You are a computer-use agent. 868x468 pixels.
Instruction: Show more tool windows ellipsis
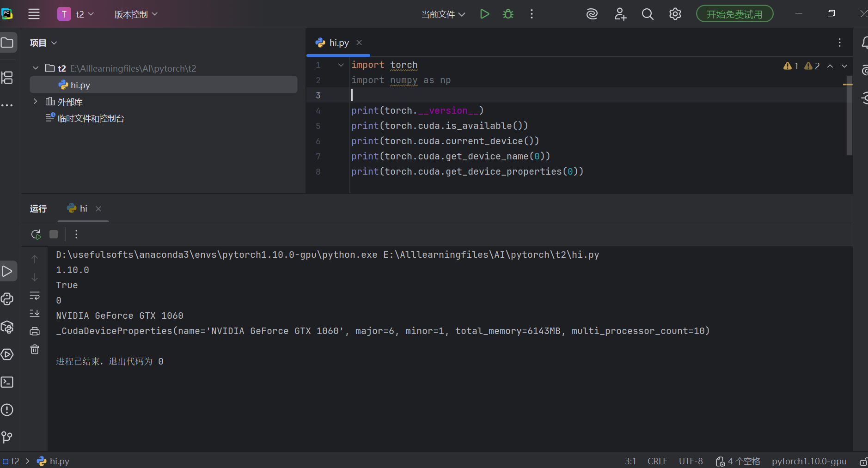[7, 105]
